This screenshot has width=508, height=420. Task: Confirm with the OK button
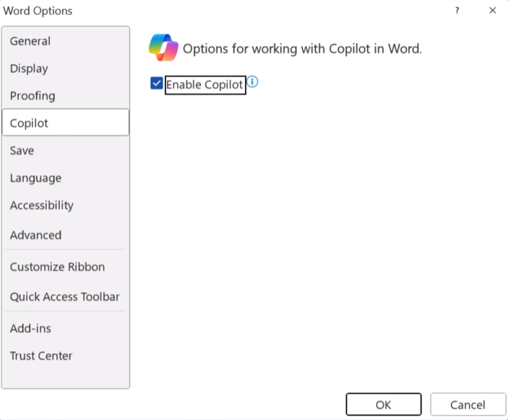click(x=383, y=405)
